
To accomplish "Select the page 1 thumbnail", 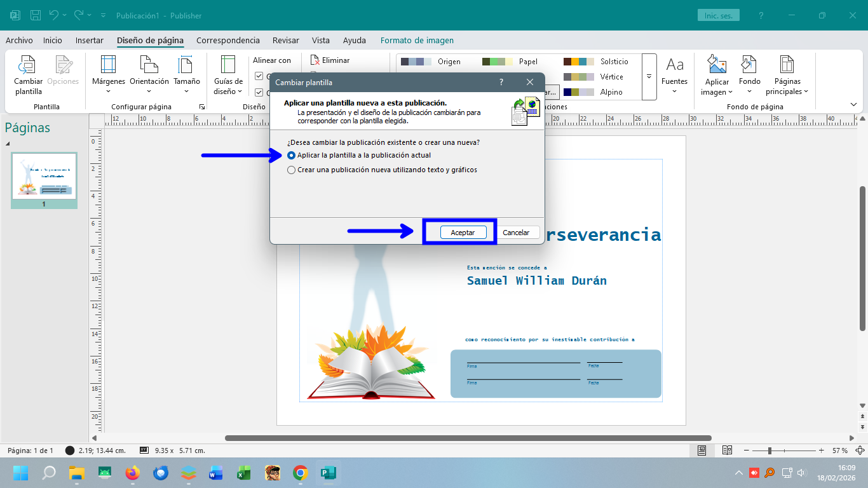I will (x=44, y=176).
